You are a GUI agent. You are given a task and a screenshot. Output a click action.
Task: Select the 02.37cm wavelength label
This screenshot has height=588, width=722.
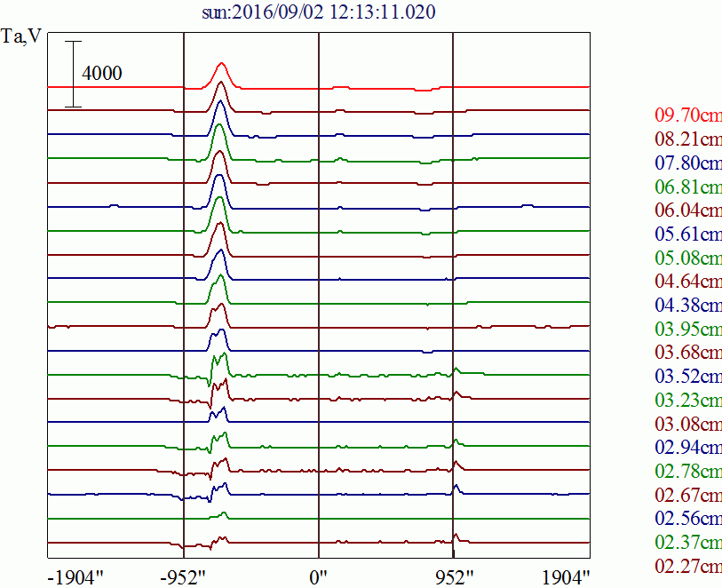(x=688, y=543)
